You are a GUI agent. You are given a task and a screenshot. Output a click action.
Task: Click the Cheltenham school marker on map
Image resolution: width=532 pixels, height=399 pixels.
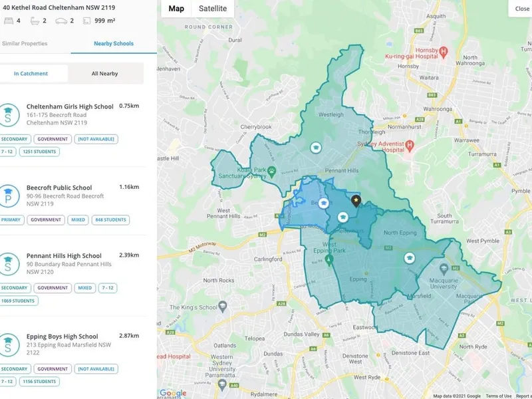point(342,217)
